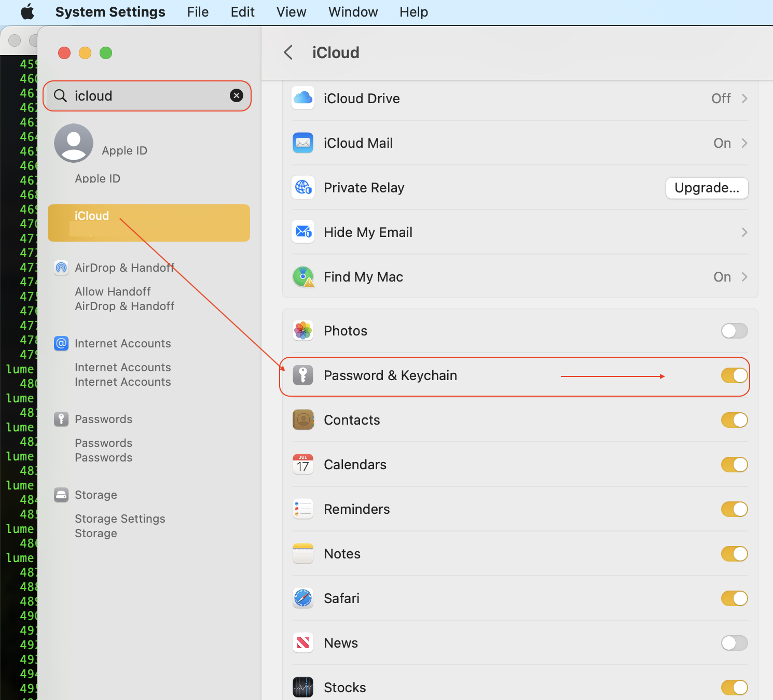Disable Safari iCloud sync
The width and height of the screenshot is (773, 700).
[x=735, y=598]
